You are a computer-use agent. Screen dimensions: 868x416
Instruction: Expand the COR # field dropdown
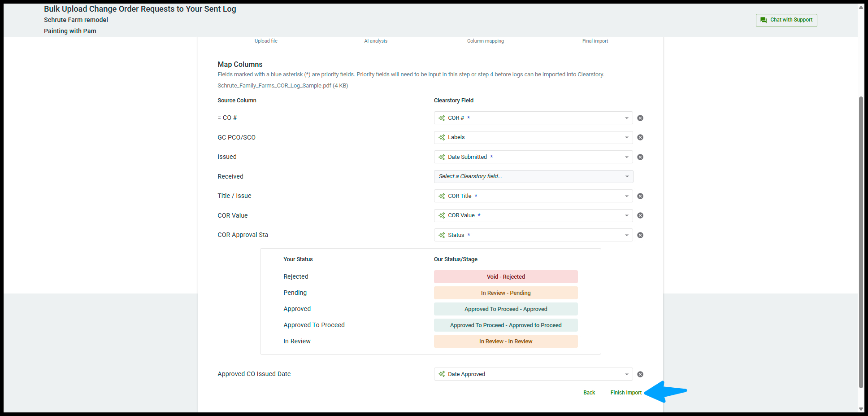click(626, 118)
